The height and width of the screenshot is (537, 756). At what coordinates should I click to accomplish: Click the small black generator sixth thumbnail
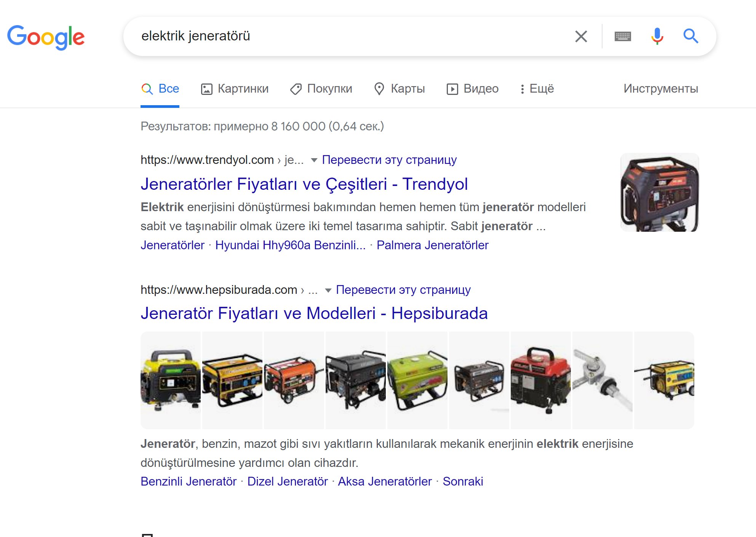coord(479,380)
